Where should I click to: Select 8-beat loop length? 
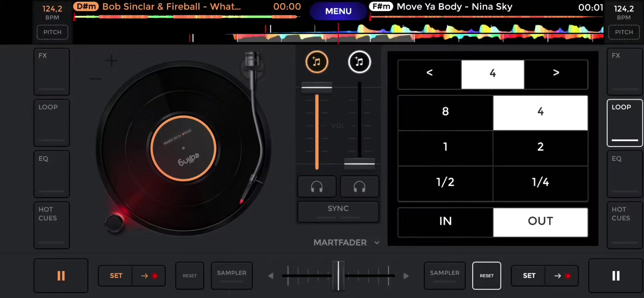445,113
